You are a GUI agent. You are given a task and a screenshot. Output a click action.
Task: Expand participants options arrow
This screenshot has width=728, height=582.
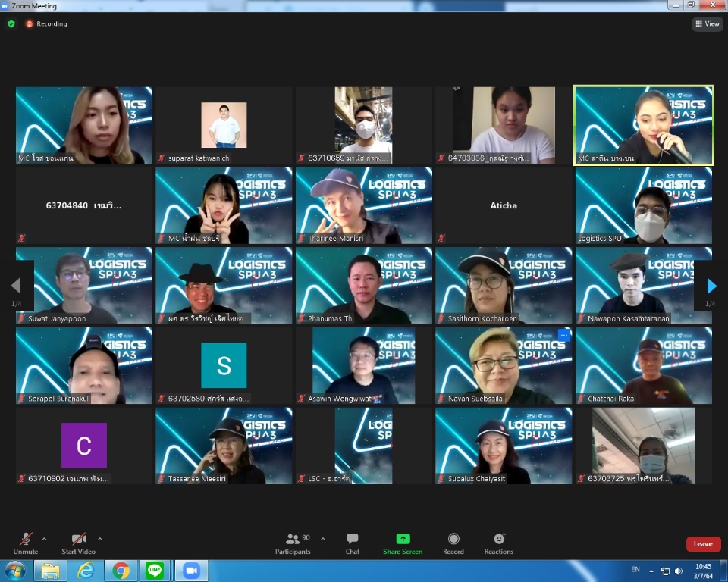point(323,539)
